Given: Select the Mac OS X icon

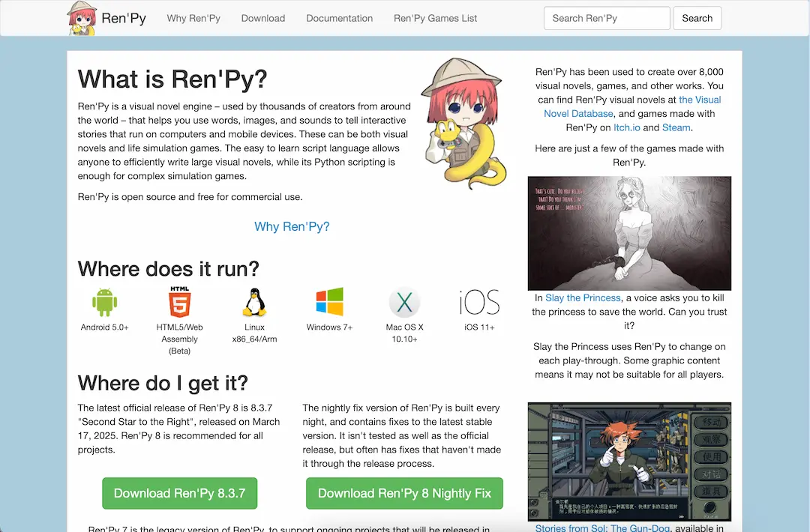Looking at the screenshot, I should pos(404,303).
